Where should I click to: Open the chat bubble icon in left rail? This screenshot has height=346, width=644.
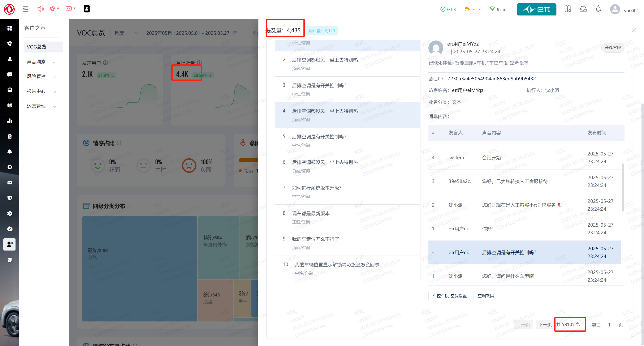[10, 74]
